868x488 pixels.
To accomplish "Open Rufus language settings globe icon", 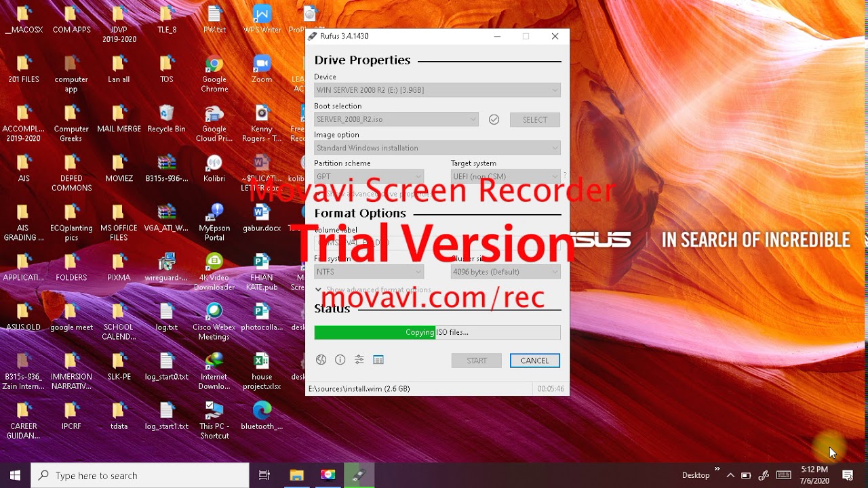I will [x=321, y=360].
